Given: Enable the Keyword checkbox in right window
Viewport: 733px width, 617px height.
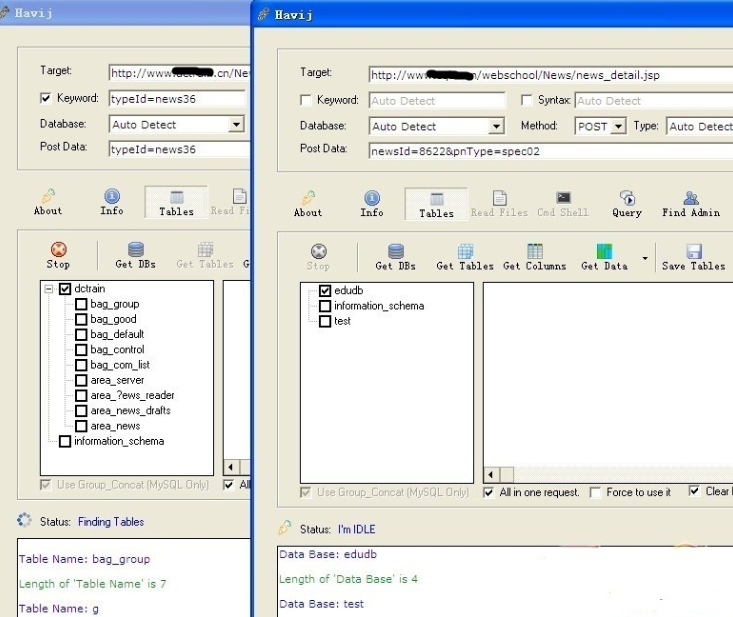Looking at the screenshot, I should pos(306,100).
